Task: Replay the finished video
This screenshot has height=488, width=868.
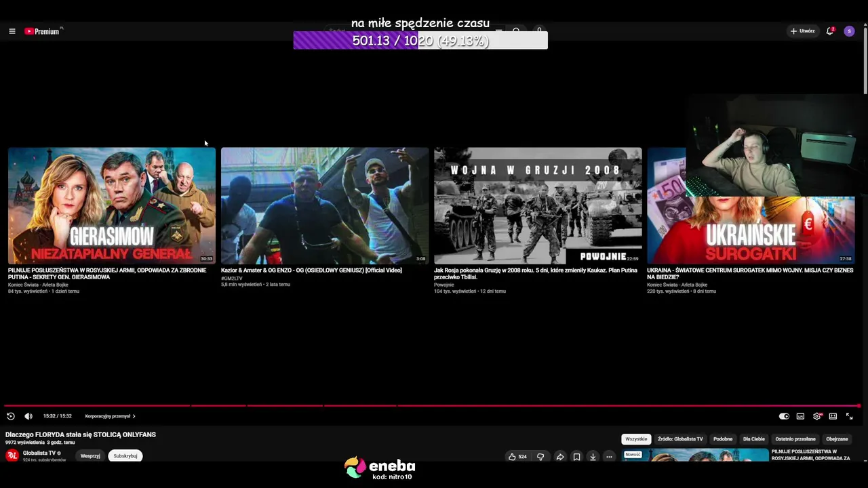Action: point(11,416)
